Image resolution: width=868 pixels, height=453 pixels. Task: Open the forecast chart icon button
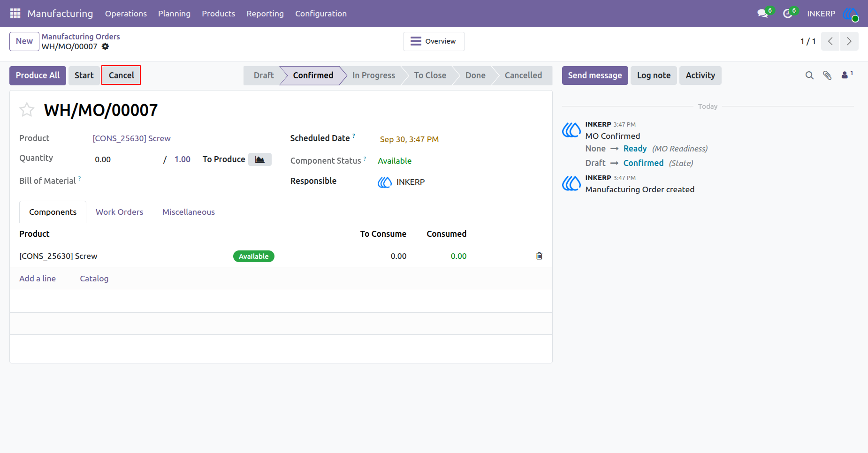tap(260, 159)
